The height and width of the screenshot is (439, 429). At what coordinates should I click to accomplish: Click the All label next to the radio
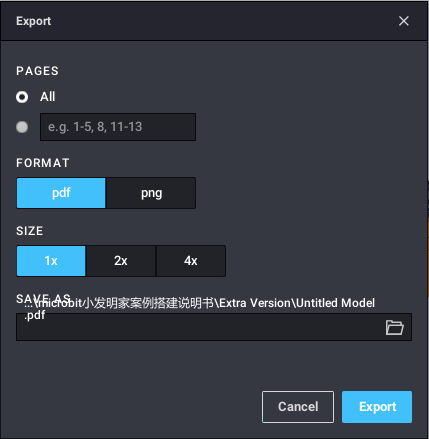point(48,97)
